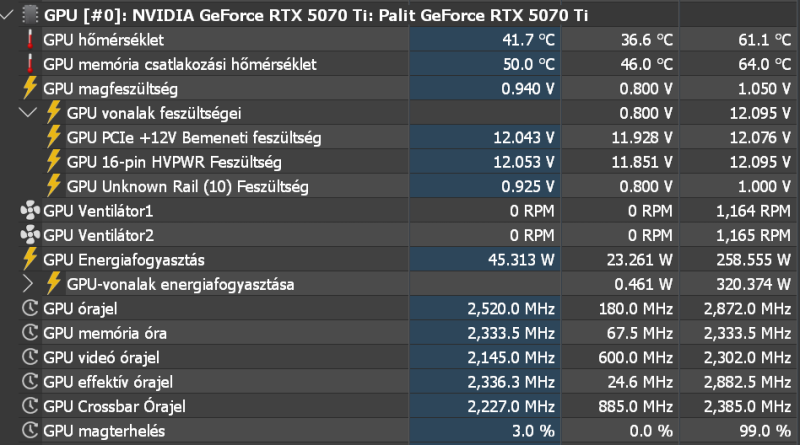This screenshot has height=445, width=800.
Task: Select GPU Unknown Rail (10) Feszültség row
Action: pos(408,186)
